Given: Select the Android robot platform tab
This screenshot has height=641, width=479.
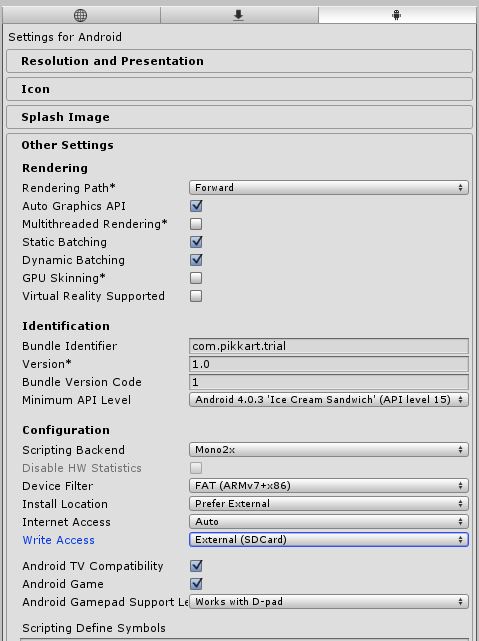Looking at the screenshot, I should [396, 15].
